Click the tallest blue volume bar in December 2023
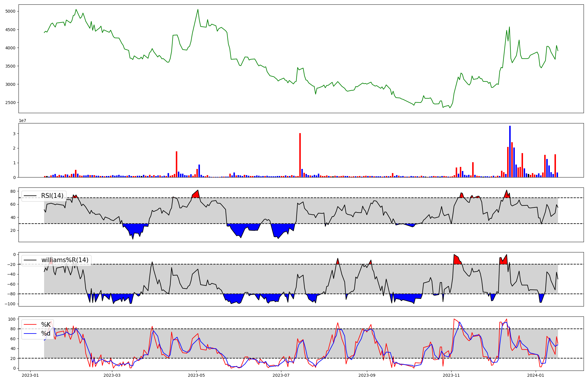The image size is (588, 382). [510, 151]
